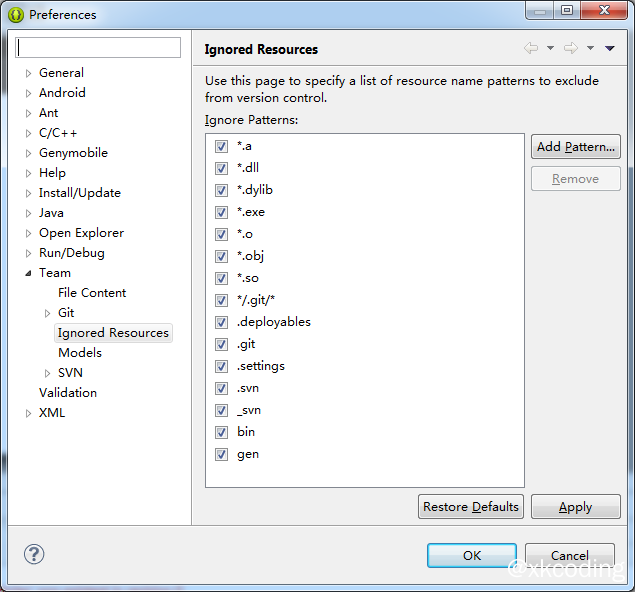Click the forward navigation arrow icon
The image size is (635, 592).
click(x=570, y=48)
